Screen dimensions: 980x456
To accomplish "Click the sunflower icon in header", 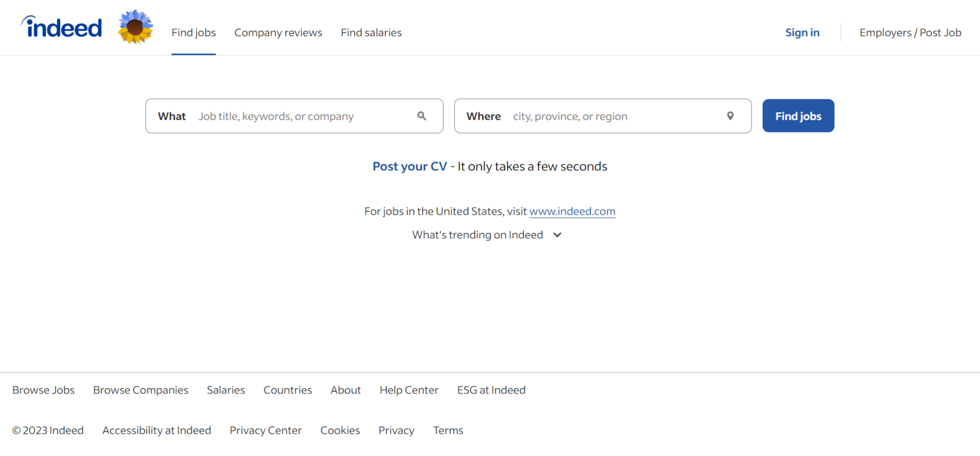I will pos(135,27).
